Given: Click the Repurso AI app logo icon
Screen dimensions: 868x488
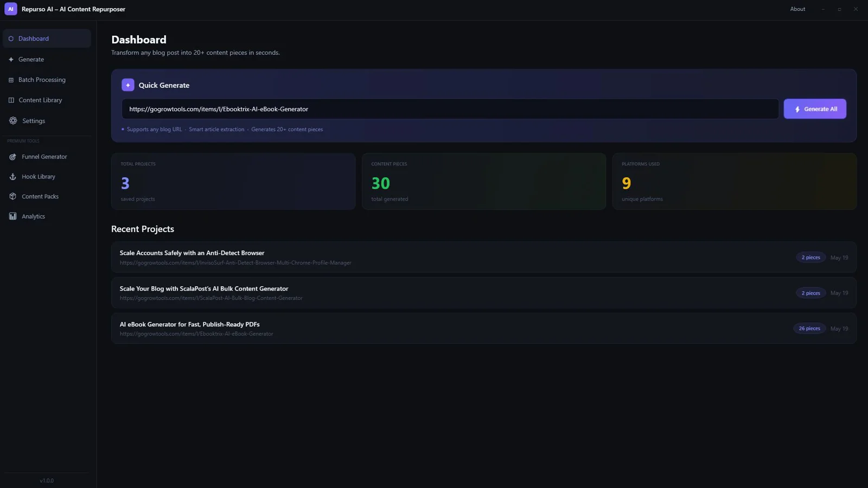Looking at the screenshot, I should [x=11, y=9].
